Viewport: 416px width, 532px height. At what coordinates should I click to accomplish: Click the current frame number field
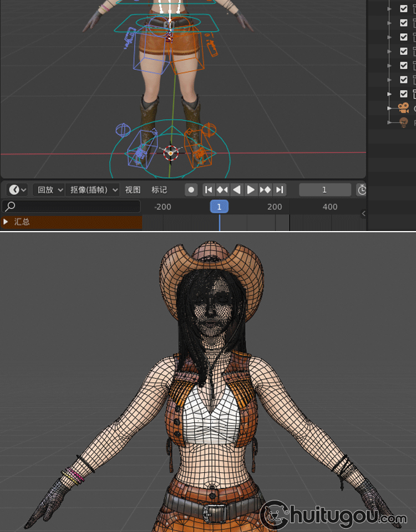click(x=324, y=190)
